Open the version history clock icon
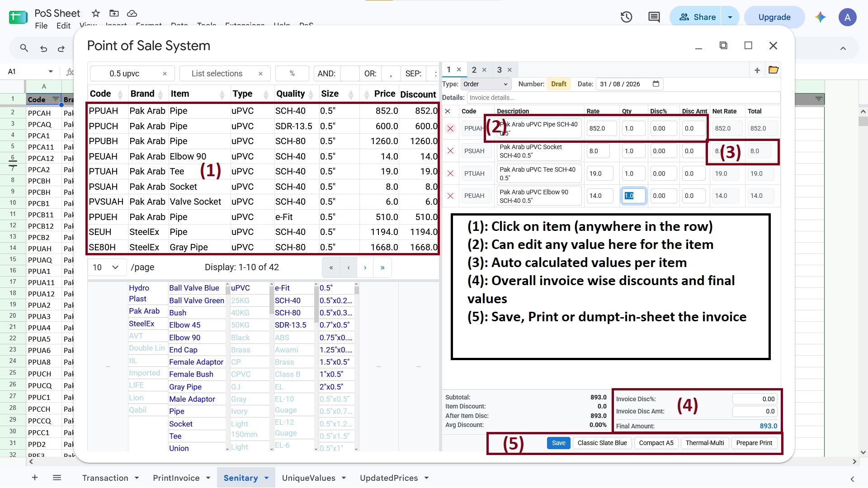868x488 pixels. pyautogui.click(x=626, y=17)
